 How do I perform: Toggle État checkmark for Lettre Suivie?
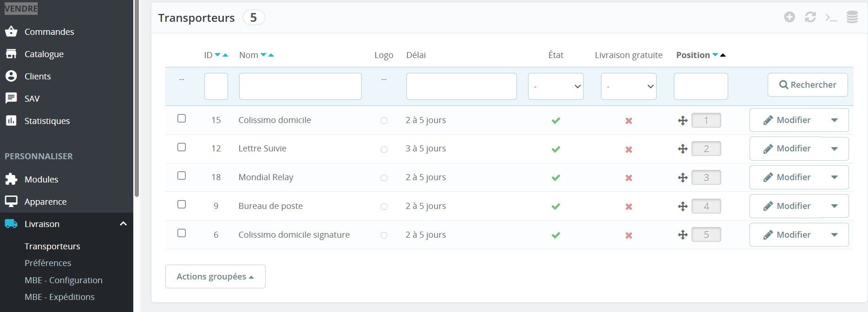point(556,149)
